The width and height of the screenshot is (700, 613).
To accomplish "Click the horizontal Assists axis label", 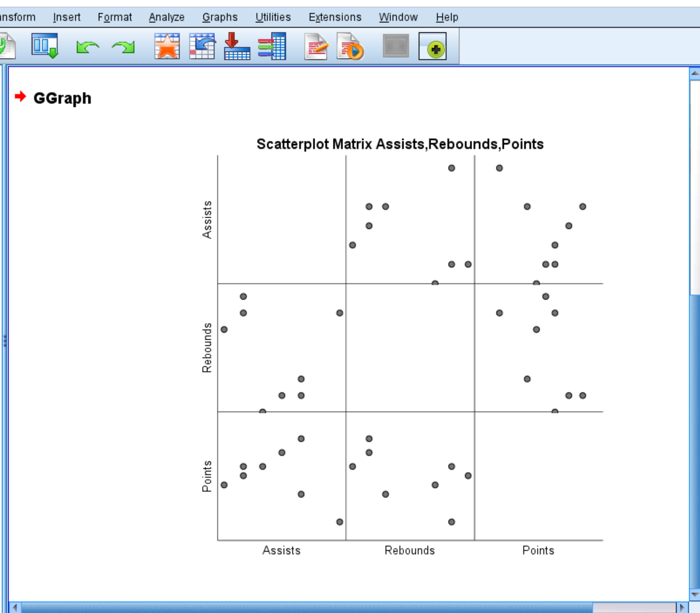I will (281, 550).
